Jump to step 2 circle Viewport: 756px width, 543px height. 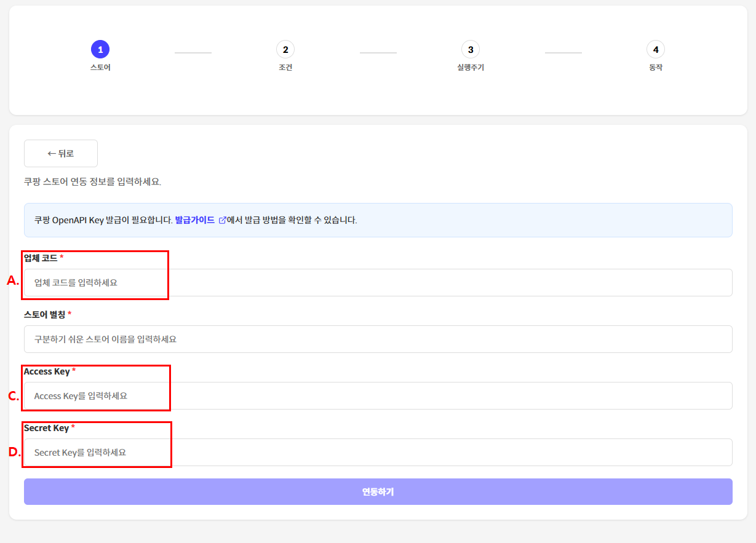tap(285, 49)
